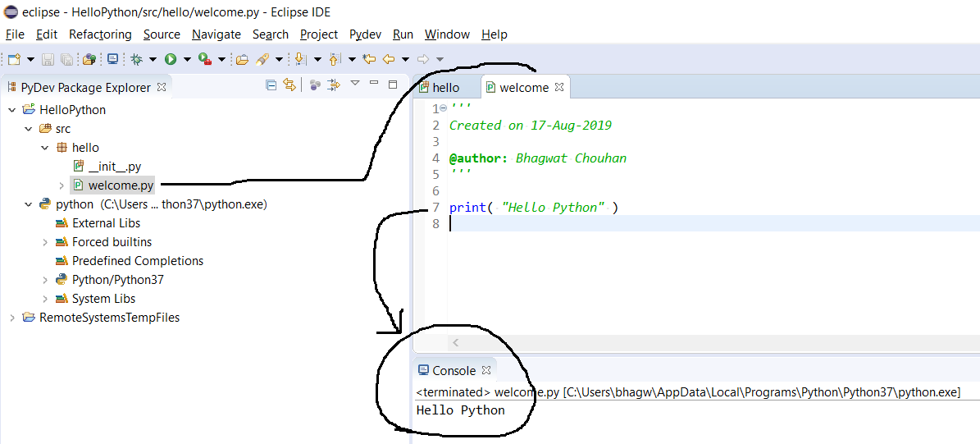Collapse the hello package node
This screenshot has width=980, height=444.
click(x=45, y=148)
